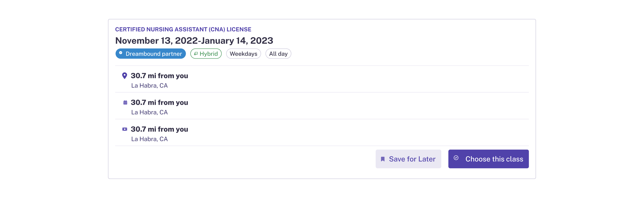
Task: Select the Dreambound partner badge
Action: pyautogui.click(x=151, y=54)
